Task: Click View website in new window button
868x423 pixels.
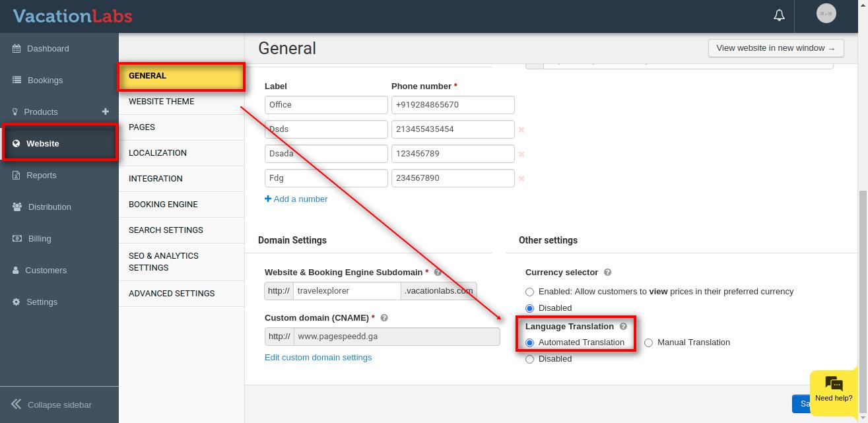Action: (x=775, y=48)
